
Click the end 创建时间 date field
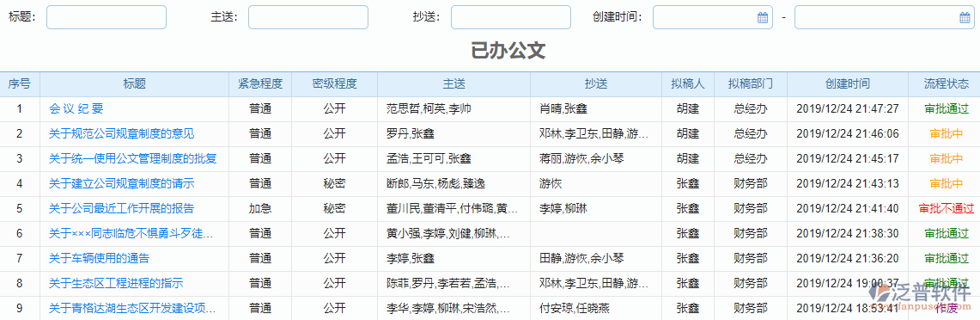(x=884, y=17)
